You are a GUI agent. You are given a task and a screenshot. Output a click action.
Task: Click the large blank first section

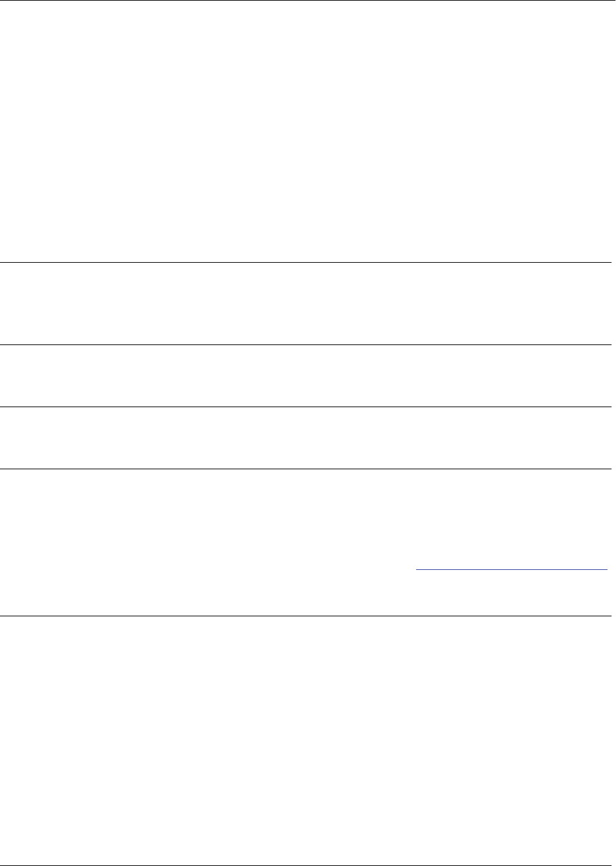[x=305, y=131]
